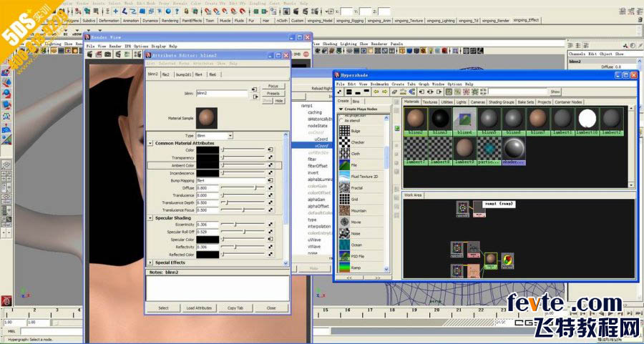Create a Ramp texture node

[344, 267]
